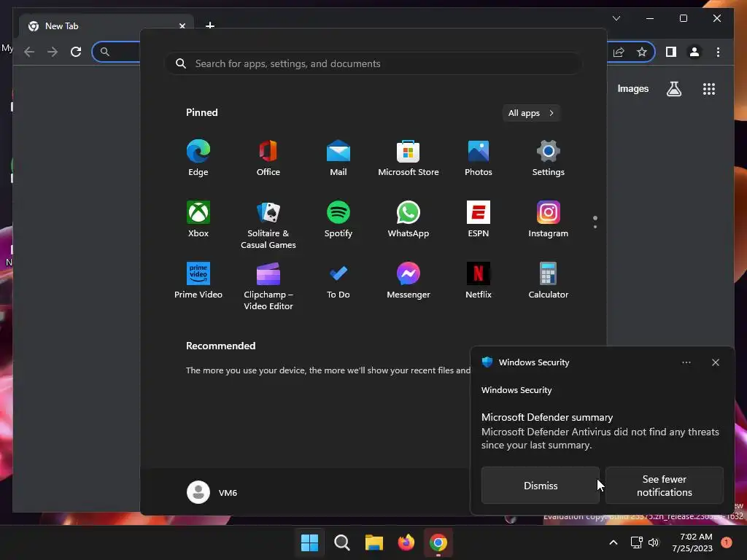Open notification center badge

coord(726,542)
